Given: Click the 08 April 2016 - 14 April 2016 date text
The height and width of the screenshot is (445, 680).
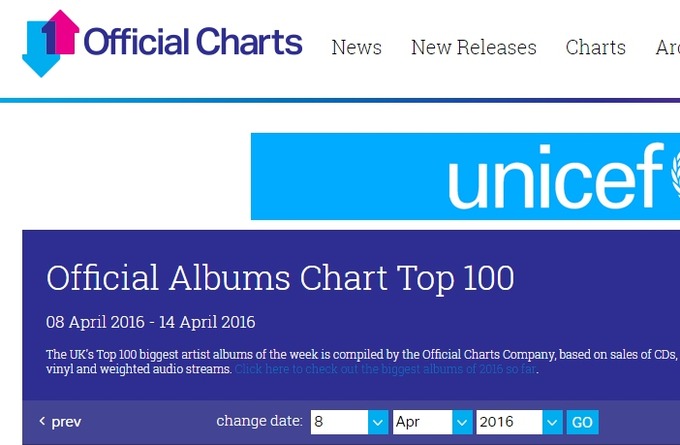Looking at the screenshot, I should pos(150,322).
